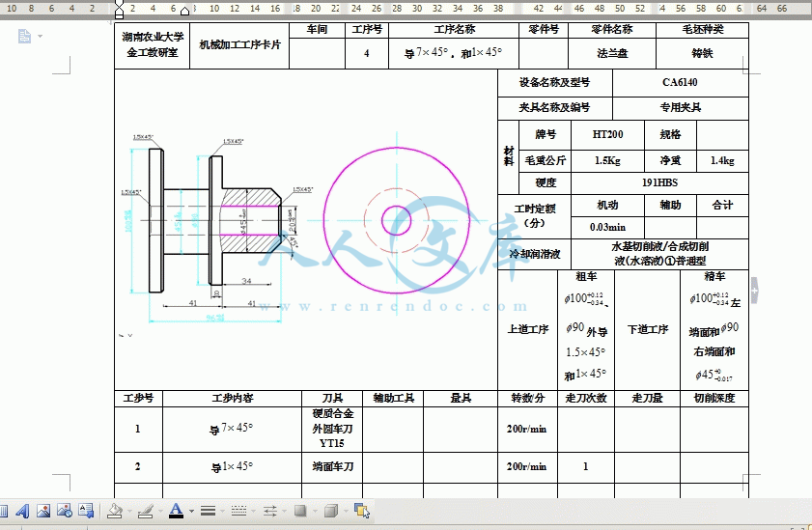Click the table move handle at the top-left corner
Screen dimensions: 812x530
[x=110, y=23]
